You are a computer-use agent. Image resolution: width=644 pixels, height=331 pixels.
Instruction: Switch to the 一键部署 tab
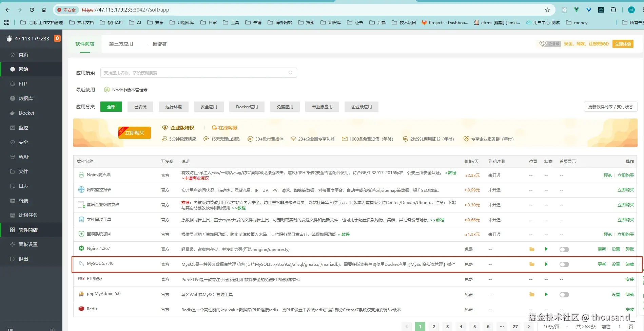click(x=157, y=43)
